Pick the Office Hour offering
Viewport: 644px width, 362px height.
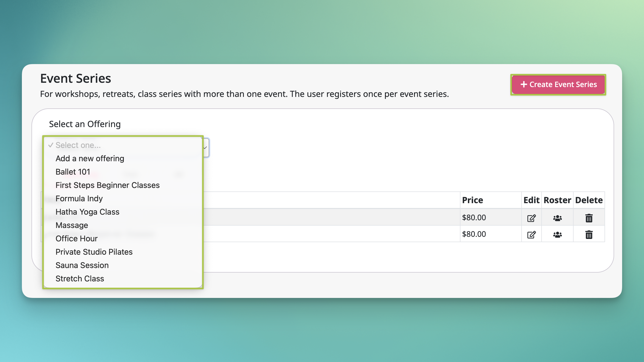tap(123, 239)
